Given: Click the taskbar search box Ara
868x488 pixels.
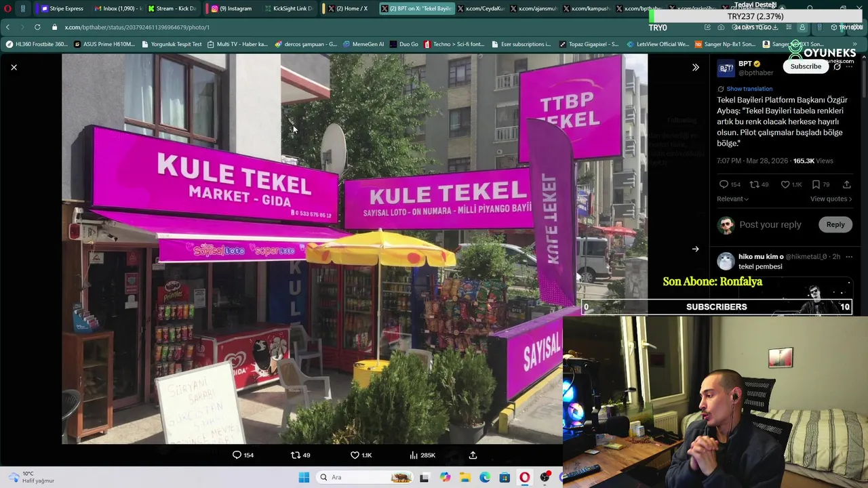Looking at the screenshot, I should click(365, 477).
